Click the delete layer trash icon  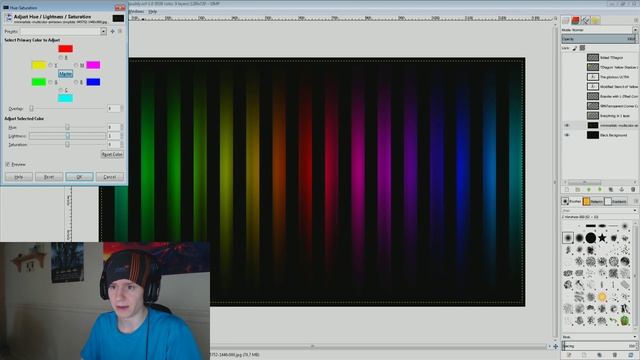click(x=633, y=190)
